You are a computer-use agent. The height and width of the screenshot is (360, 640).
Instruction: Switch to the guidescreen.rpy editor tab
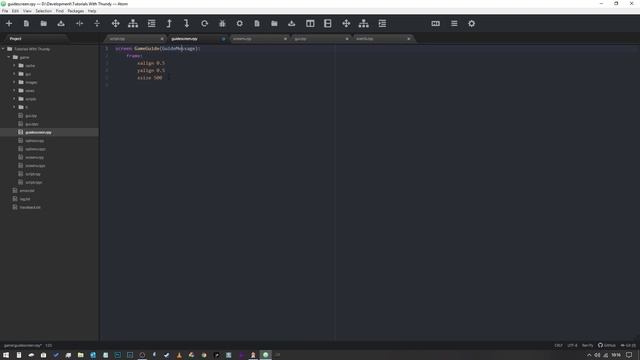[x=198, y=39]
